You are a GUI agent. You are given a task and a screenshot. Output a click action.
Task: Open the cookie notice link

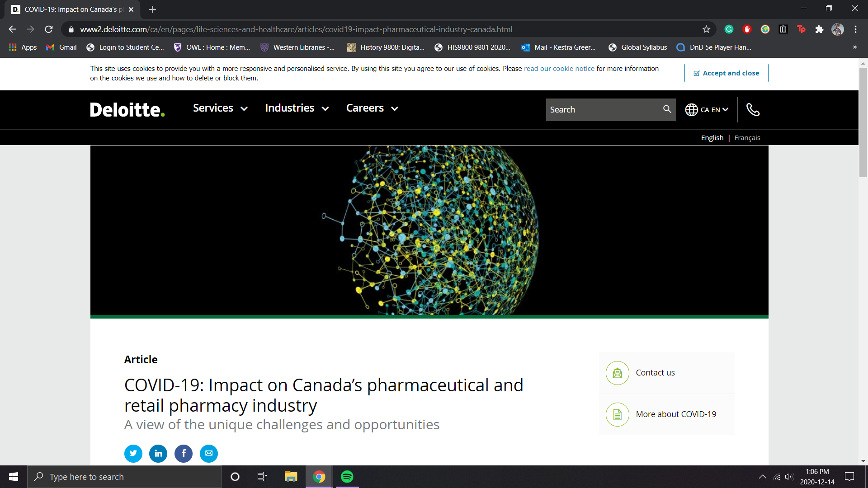point(559,69)
